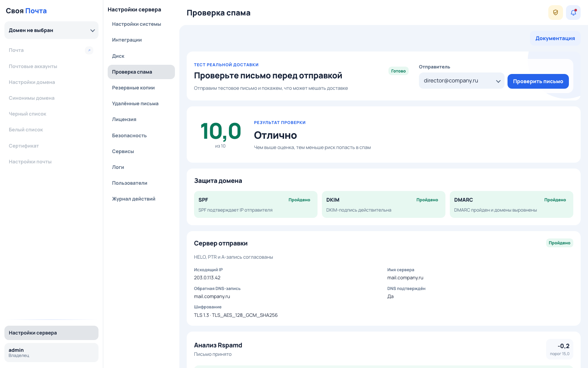Click the «Отлично» result heading

tap(275, 135)
